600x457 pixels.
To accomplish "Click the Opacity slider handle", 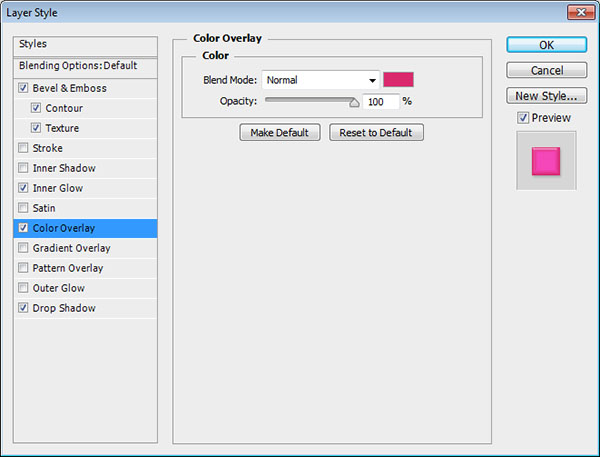I will tap(354, 103).
